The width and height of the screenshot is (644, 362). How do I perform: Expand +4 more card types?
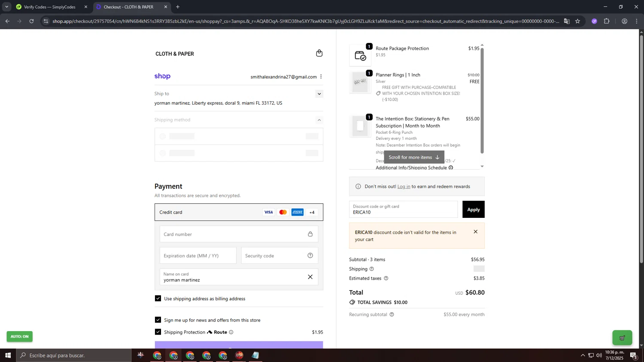pyautogui.click(x=312, y=212)
